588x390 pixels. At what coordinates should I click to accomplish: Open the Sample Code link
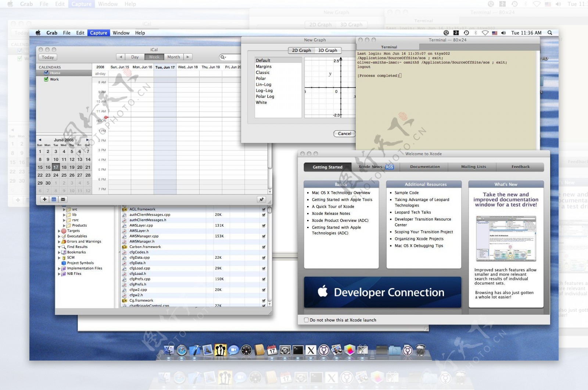[406, 193]
